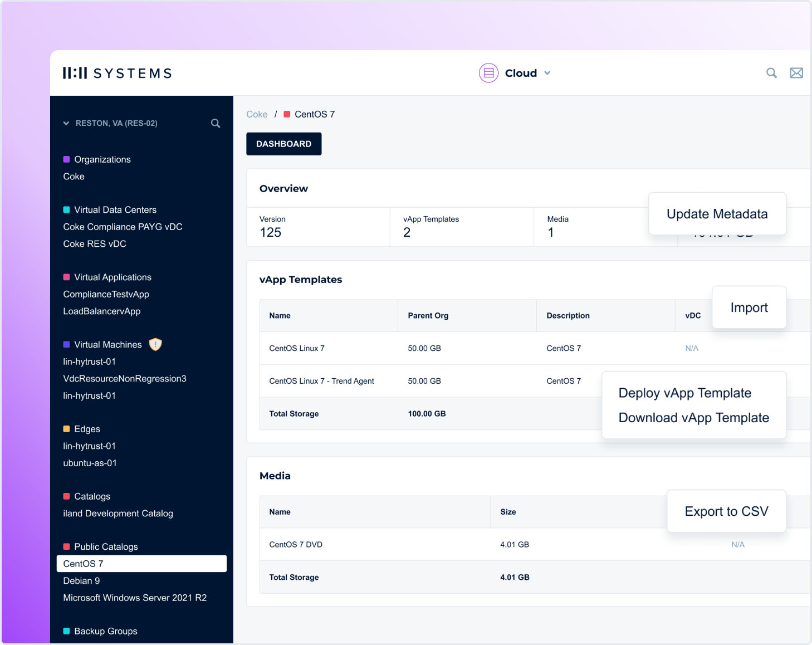Click the red square icon next to Catalogs
This screenshot has width=812, height=645.
click(x=67, y=496)
